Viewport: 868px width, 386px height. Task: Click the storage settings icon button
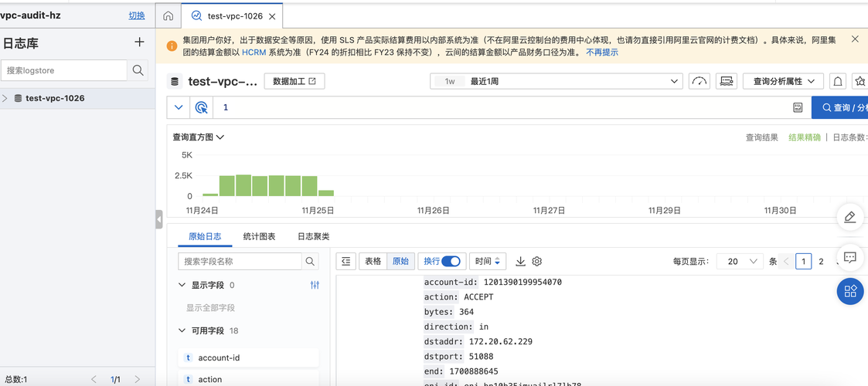pos(727,81)
